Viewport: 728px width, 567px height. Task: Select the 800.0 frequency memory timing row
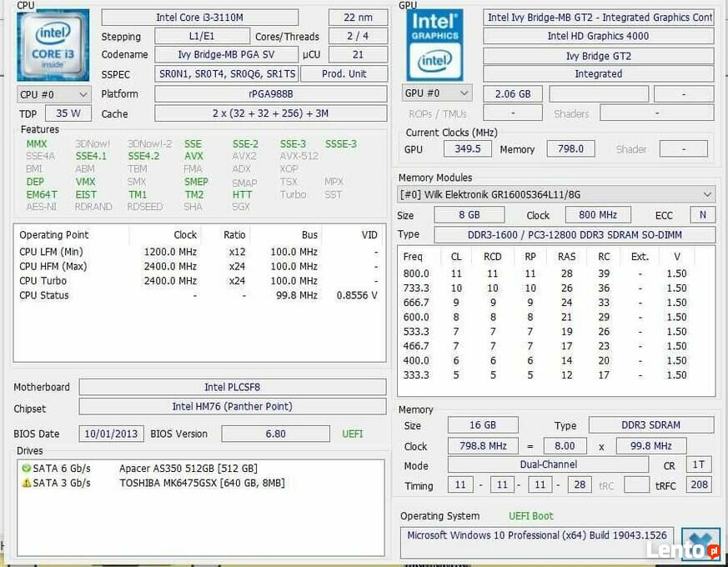(x=556, y=273)
